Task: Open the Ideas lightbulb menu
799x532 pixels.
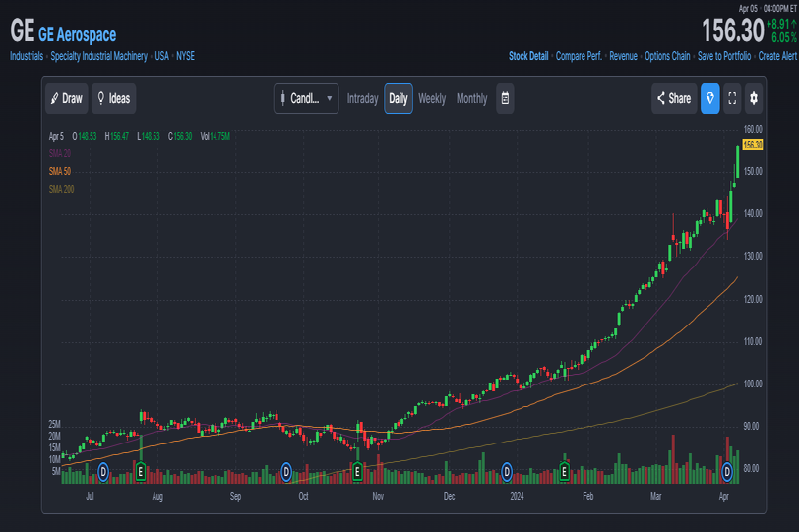Action: click(x=113, y=98)
